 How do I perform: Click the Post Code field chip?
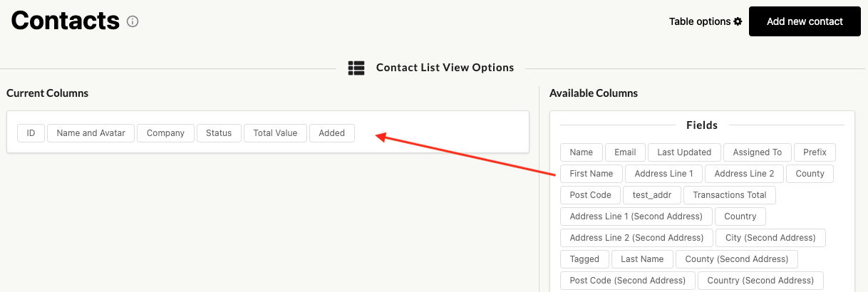pos(591,195)
